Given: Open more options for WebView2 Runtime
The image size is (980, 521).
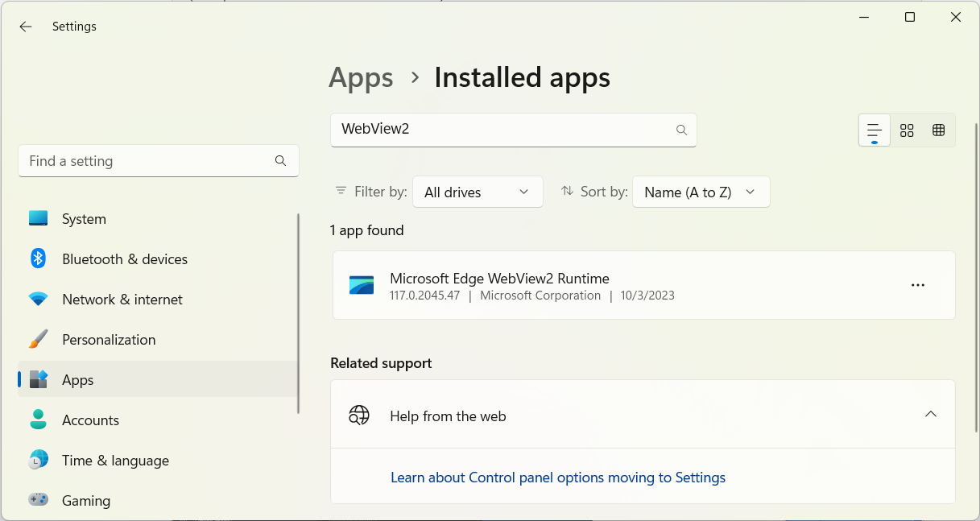Looking at the screenshot, I should (917, 285).
